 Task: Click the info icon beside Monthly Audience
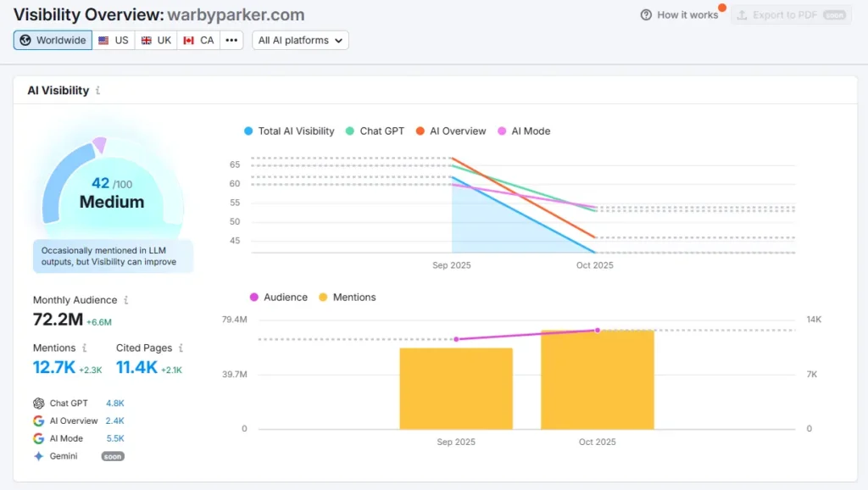pyautogui.click(x=125, y=300)
